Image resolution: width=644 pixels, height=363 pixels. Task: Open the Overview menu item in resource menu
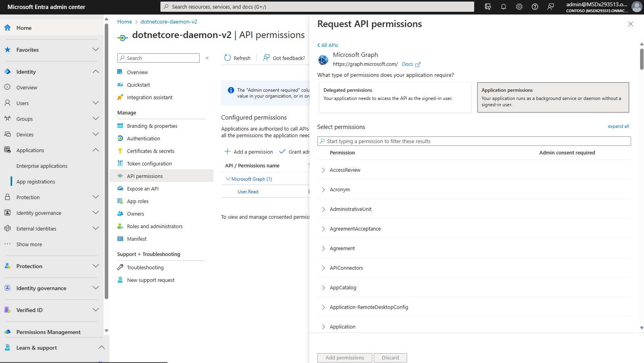(137, 72)
